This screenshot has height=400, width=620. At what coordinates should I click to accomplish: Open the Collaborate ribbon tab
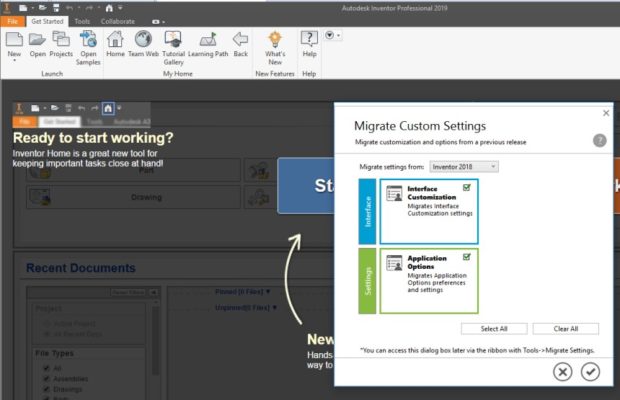point(118,21)
